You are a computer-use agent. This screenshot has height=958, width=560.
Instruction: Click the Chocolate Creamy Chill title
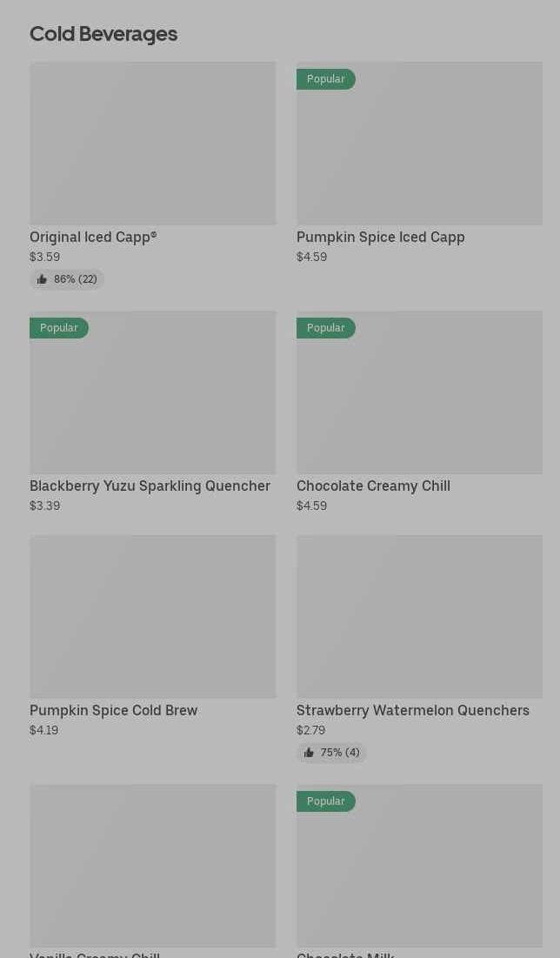[x=373, y=486]
